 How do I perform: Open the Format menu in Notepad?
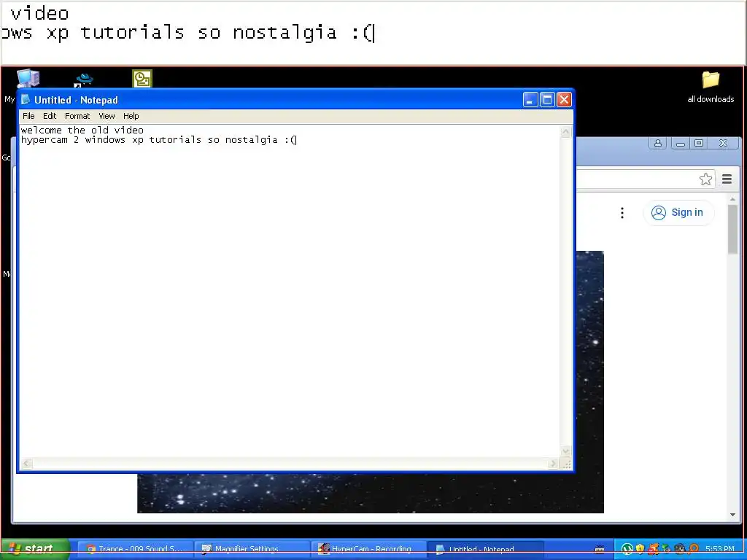coord(77,116)
